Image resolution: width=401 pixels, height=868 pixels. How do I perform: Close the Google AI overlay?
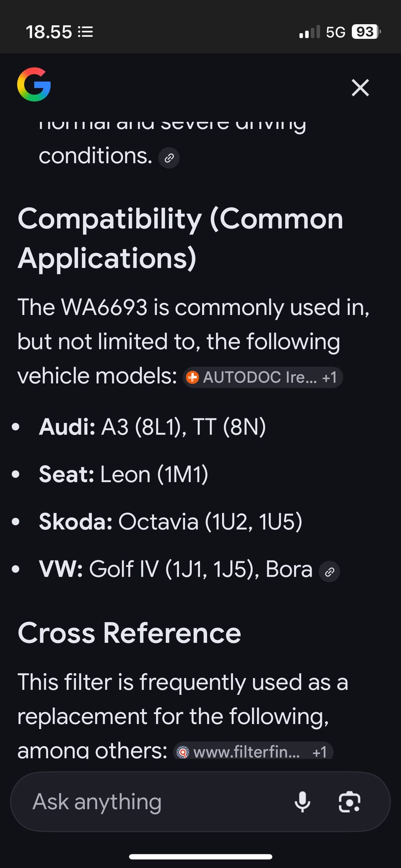(360, 88)
